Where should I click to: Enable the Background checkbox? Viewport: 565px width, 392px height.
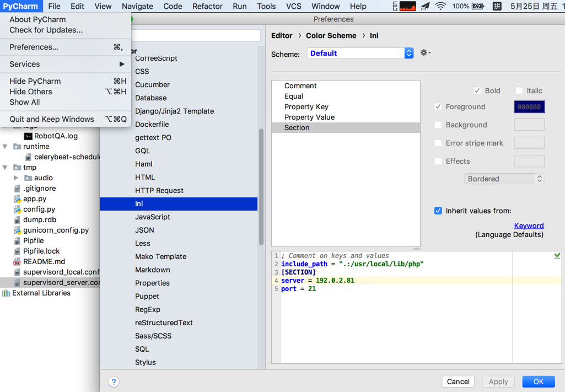[438, 125]
